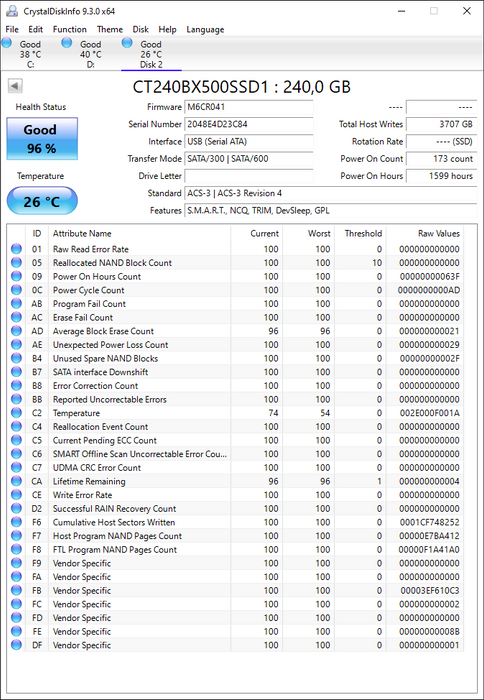Click status orb for Lifetime Remaining
Image resolution: width=484 pixels, height=700 pixels.
tap(17, 481)
